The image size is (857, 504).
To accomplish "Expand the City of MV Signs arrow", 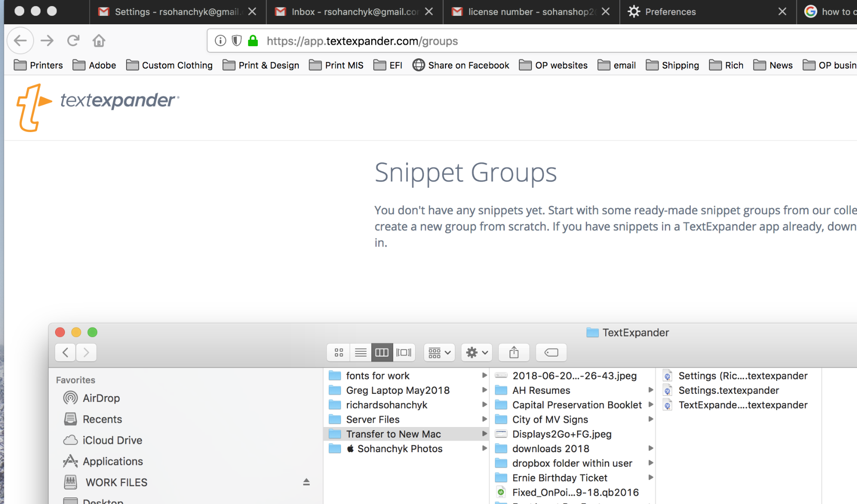I will tap(651, 419).
